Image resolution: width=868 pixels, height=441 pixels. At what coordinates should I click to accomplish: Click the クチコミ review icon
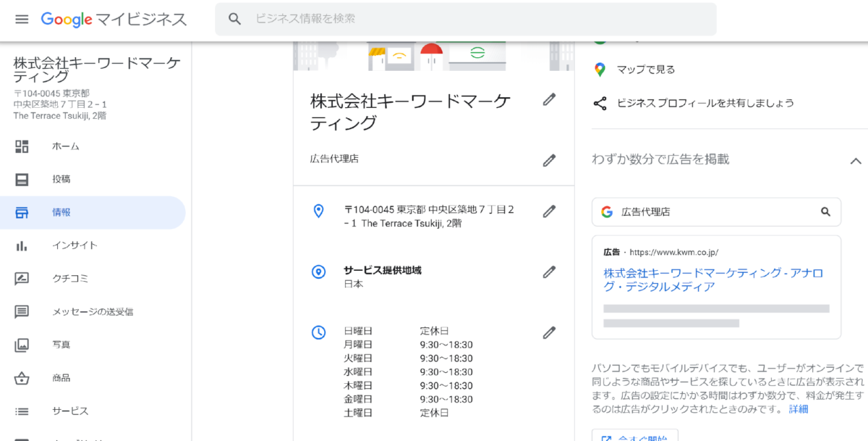[x=22, y=279]
